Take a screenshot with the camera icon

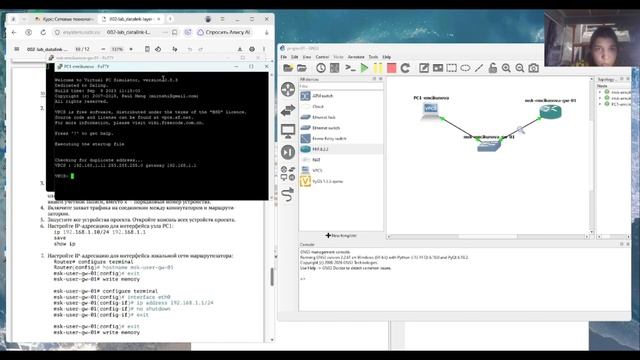click(533, 68)
